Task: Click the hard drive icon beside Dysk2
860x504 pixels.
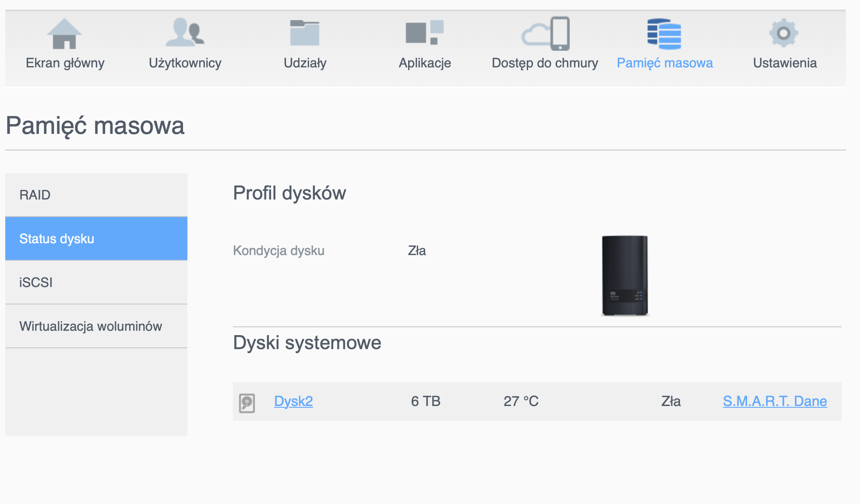Action: pos(247,403)
